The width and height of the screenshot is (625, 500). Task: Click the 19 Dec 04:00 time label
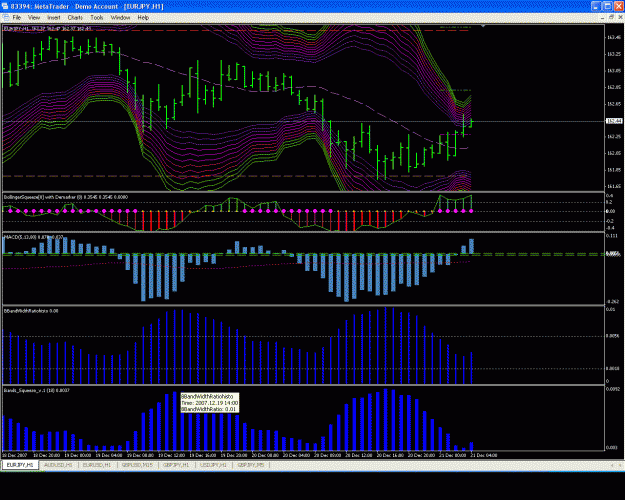109,455
